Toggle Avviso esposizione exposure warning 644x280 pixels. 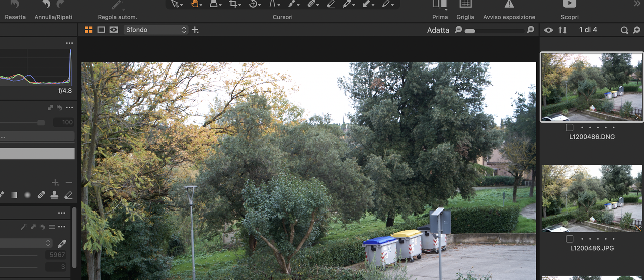point(509,4)
